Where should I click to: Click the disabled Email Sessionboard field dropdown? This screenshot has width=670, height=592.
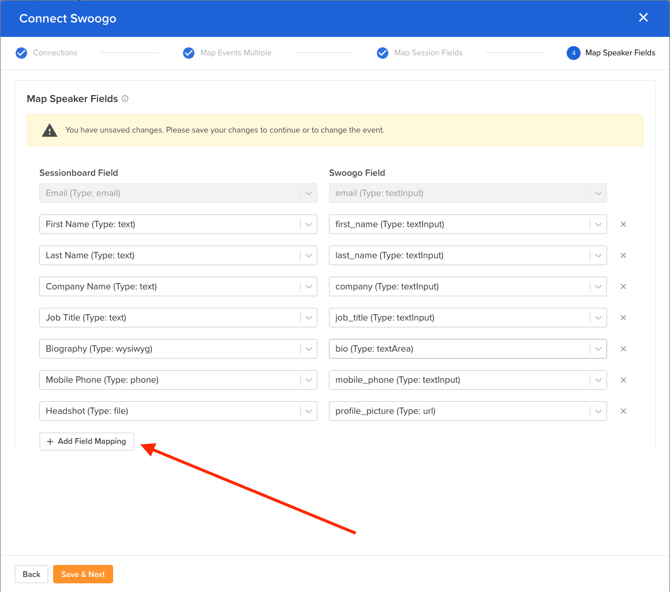178,193
